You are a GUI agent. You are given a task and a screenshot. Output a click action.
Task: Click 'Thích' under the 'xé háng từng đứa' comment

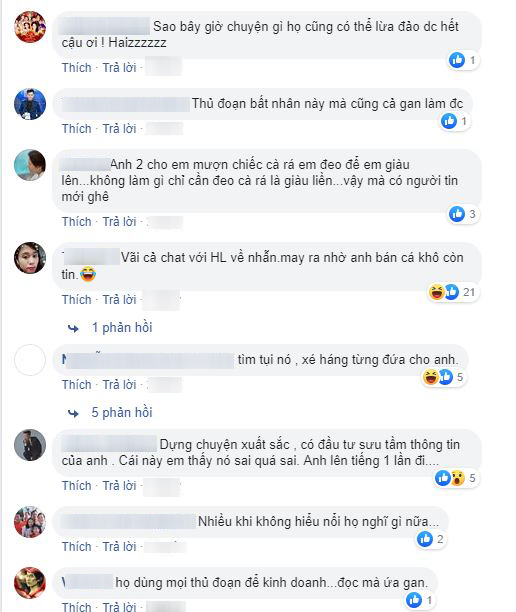tap(77, 384)
